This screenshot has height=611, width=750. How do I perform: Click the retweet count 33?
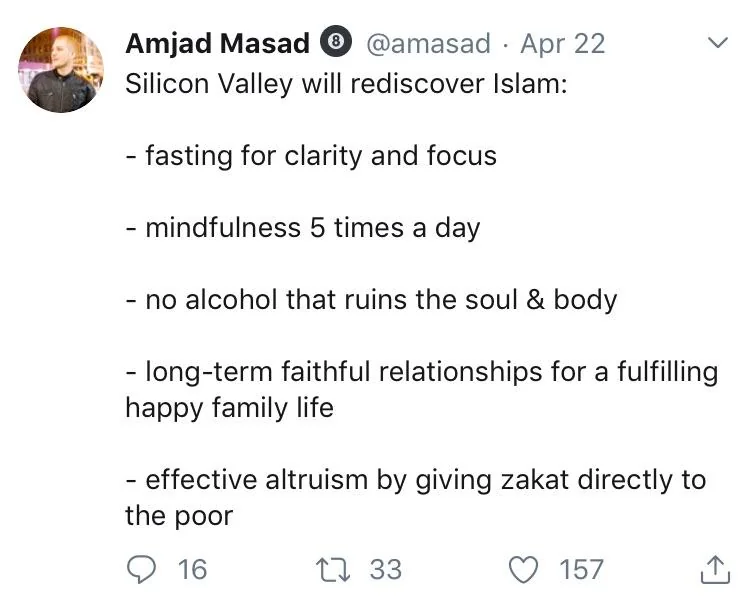click(x=385, y=570)
